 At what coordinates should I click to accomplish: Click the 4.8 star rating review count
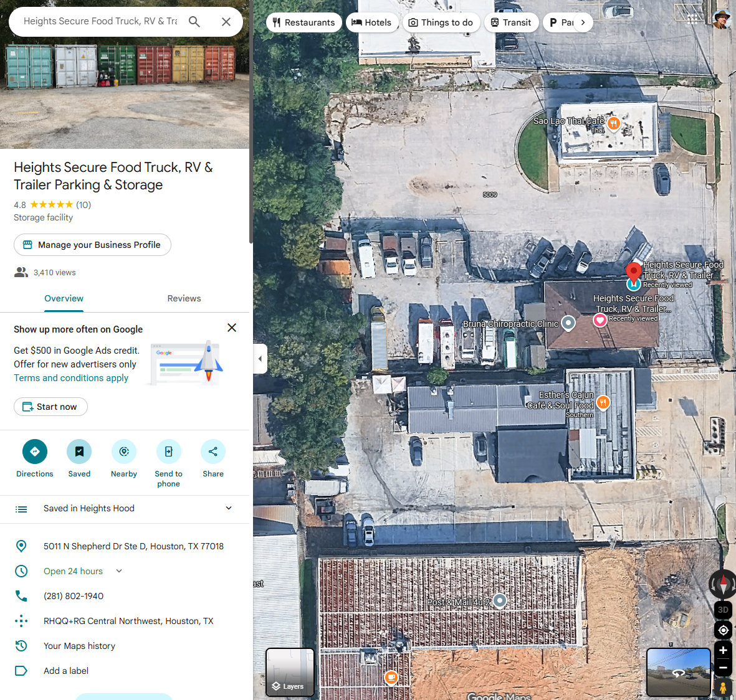(84, 205)
